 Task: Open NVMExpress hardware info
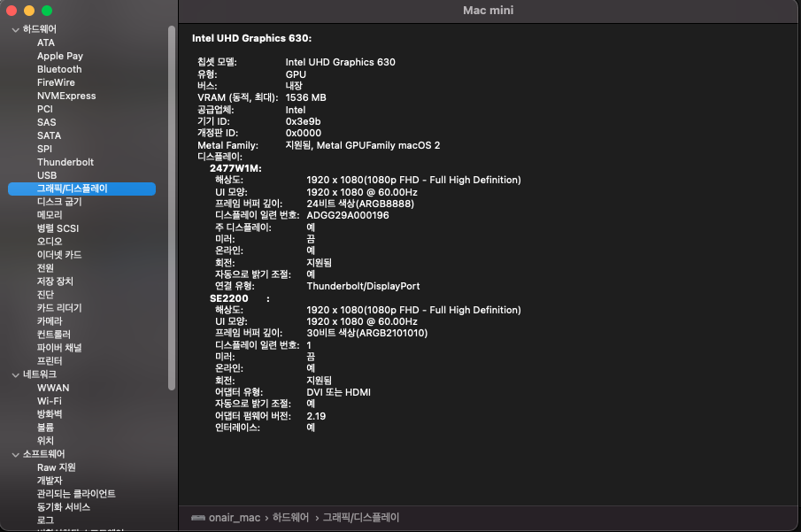pos(66,96)
